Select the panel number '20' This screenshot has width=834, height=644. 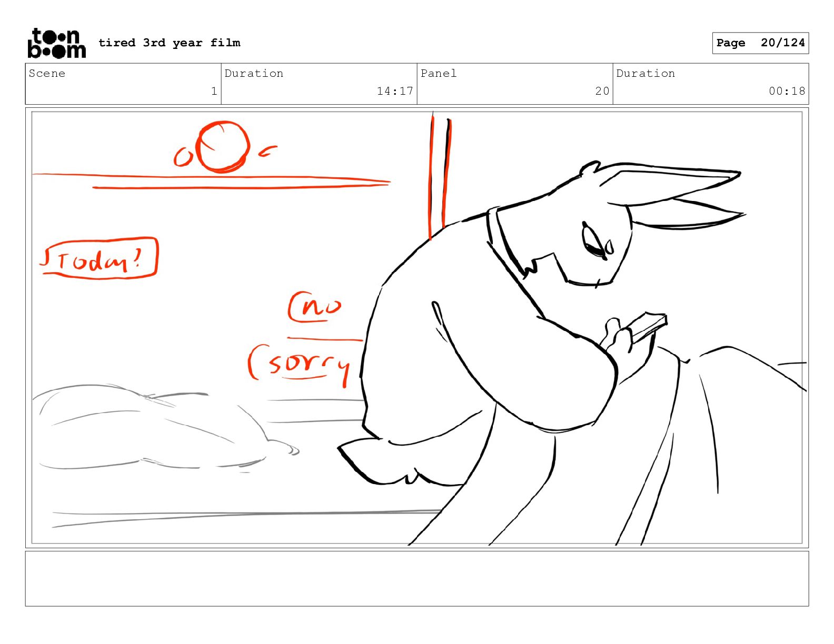[x=602, y=91]
